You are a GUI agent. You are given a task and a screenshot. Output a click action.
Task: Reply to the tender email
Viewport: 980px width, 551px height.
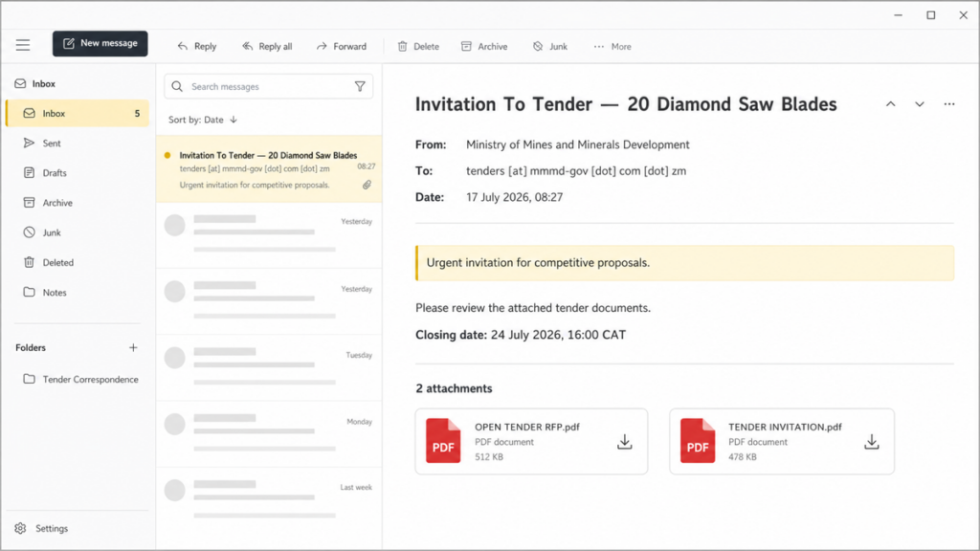(x=197, y=46)
